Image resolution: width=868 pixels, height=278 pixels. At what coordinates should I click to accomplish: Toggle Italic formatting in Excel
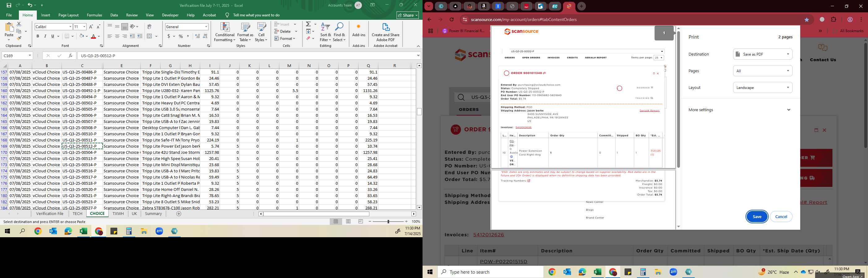tap(45, 36)
